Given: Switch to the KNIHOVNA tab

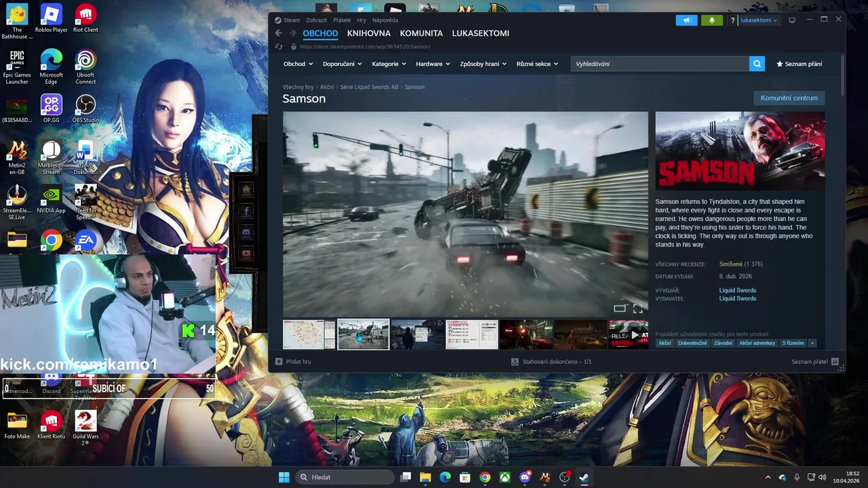Looking at the screenshot, I should click(x=369, y=33).
